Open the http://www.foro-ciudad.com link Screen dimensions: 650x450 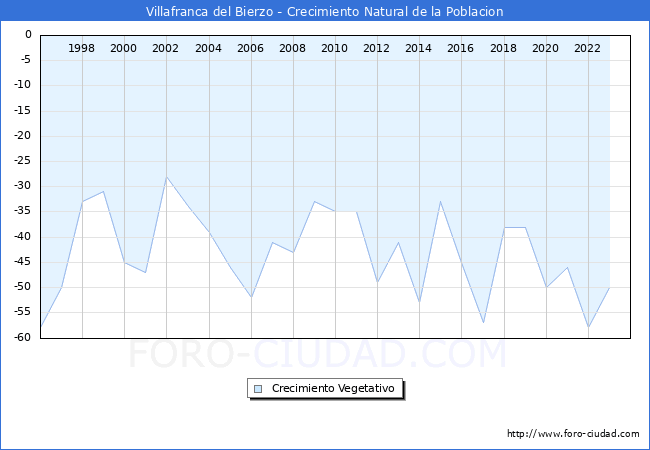[x=573, y=433]
